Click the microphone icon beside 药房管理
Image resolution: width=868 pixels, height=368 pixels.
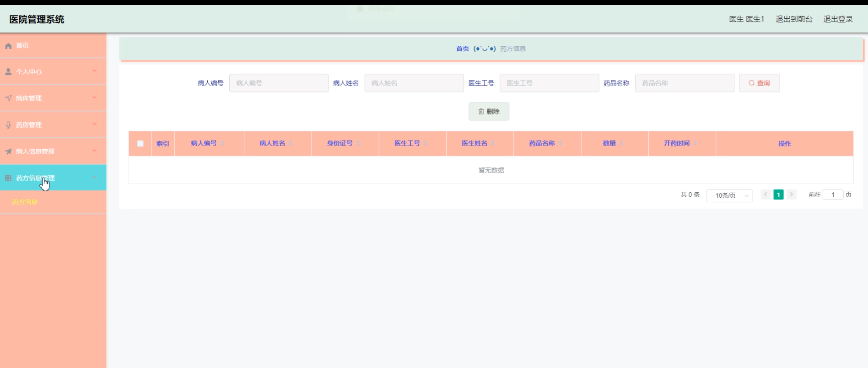[x=8, y=125]
